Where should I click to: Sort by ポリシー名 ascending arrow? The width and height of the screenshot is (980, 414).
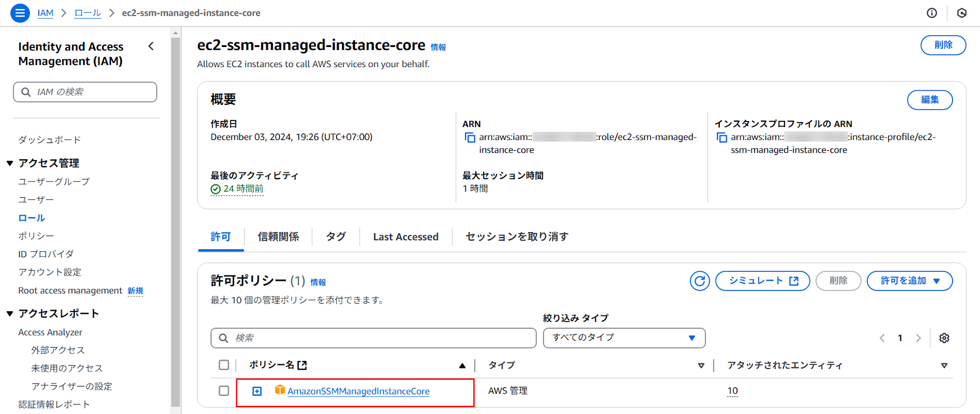point(462,365)
